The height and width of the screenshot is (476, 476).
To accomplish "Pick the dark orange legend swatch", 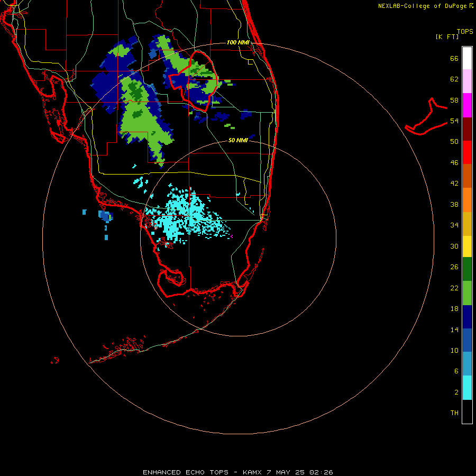I will pyautogui.click(x=467, y=176).
